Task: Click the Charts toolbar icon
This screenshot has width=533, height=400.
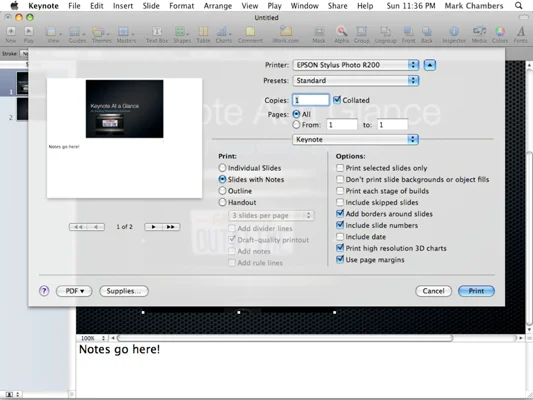Action: [222, 32]
